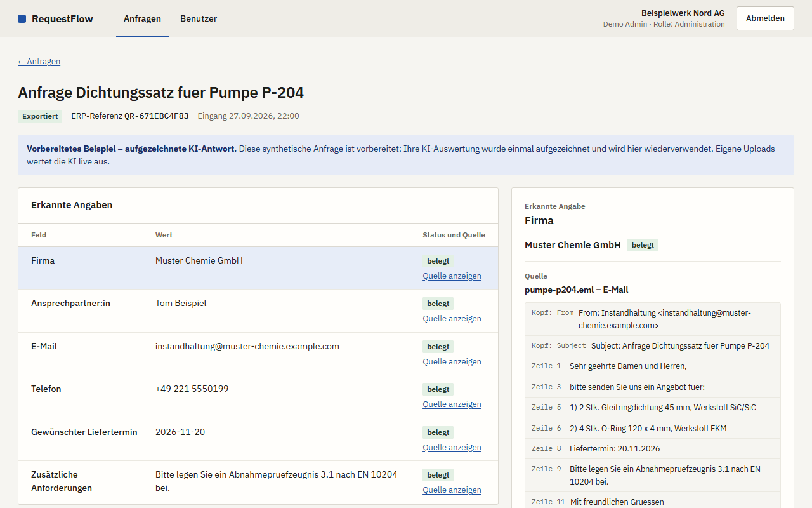Show source for Ansprechpartner:in row

452,318
